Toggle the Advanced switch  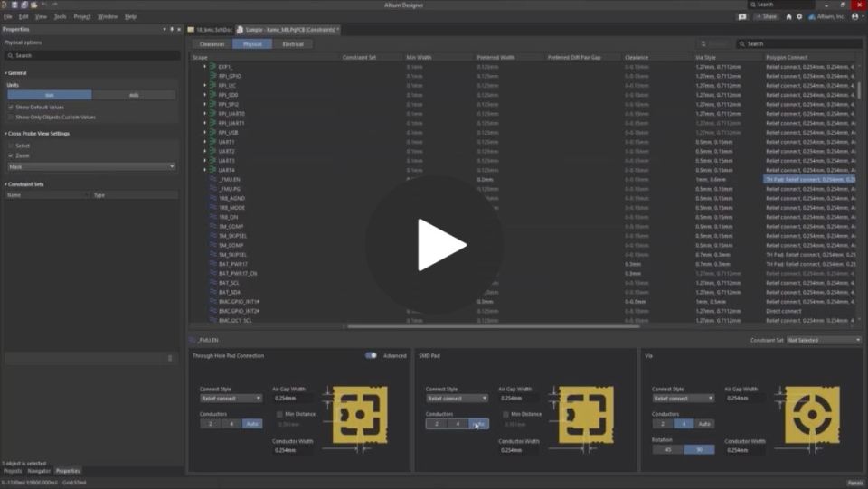(x=371, y=356)
